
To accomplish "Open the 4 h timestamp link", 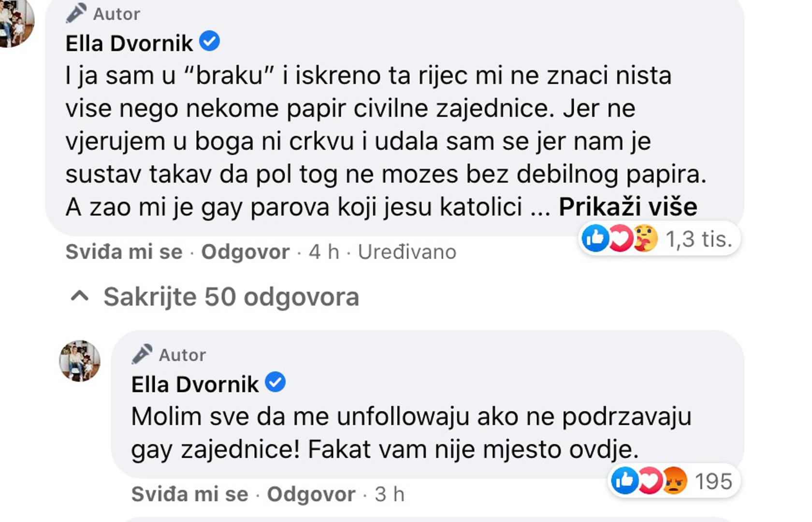I will pos(324,252).
